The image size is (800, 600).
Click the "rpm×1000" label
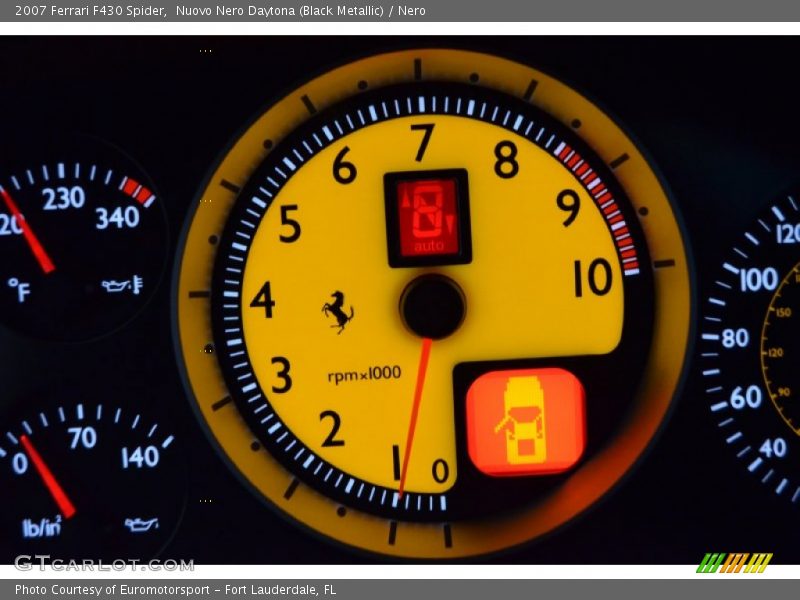364,374
